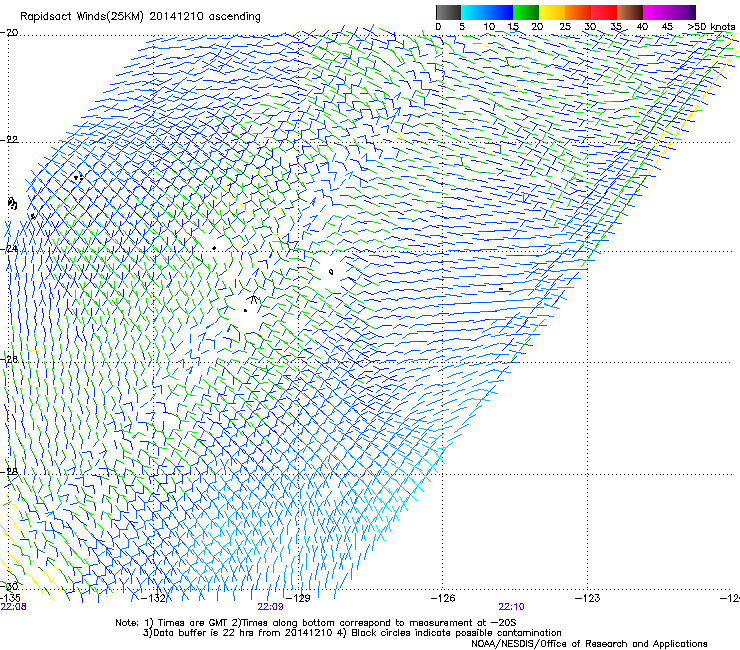Image resolution: width=740 pixels, height=650 pixels.
Task: Click the yellow 20-25 knots color segment
Action: (552, 12)
